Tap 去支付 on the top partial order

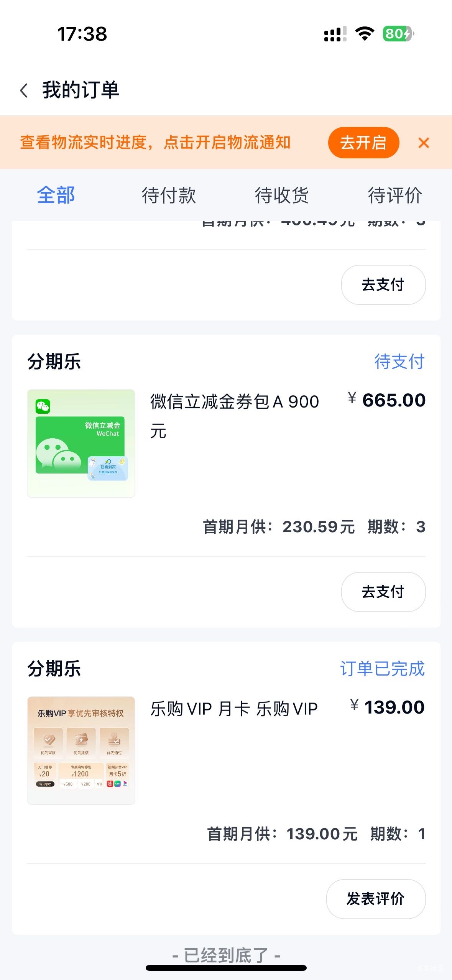point(383,284)
